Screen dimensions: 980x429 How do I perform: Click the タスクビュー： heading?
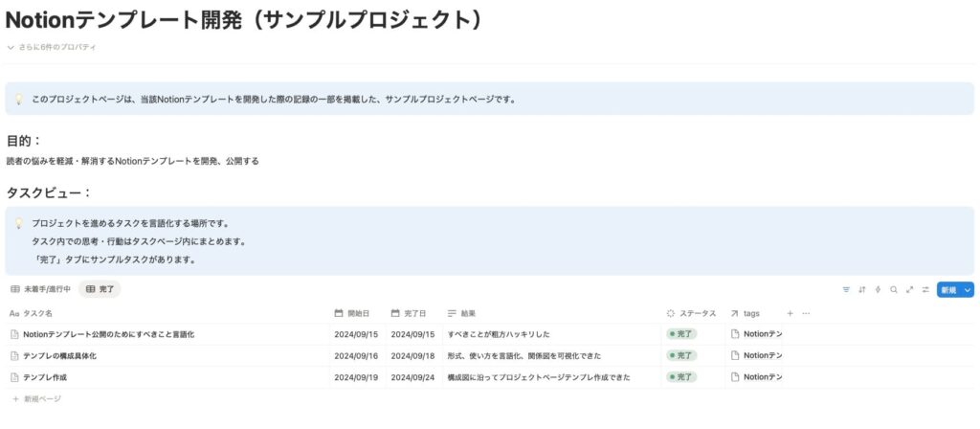[49, 192]
